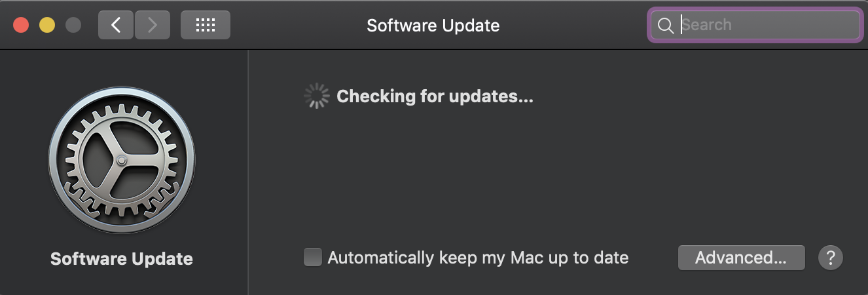Open the Advanced... options
The image size is (868, 295).
(741, 258)
